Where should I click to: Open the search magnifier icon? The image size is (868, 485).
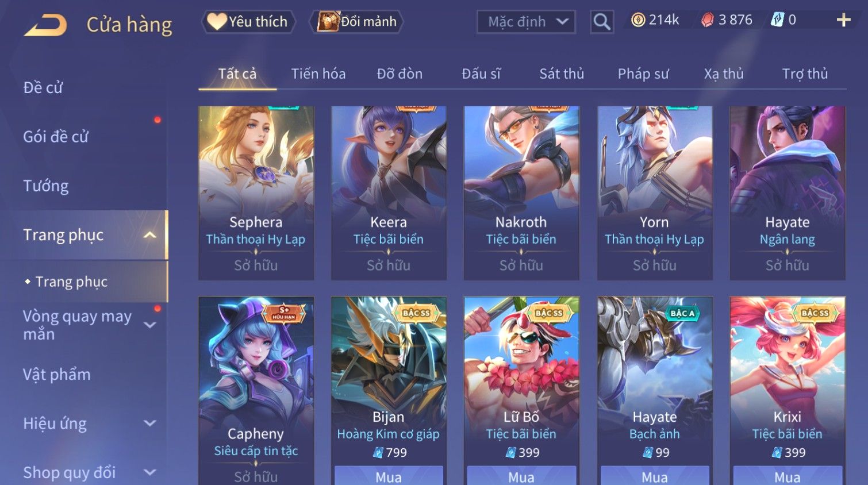click(x=602, y=22)
